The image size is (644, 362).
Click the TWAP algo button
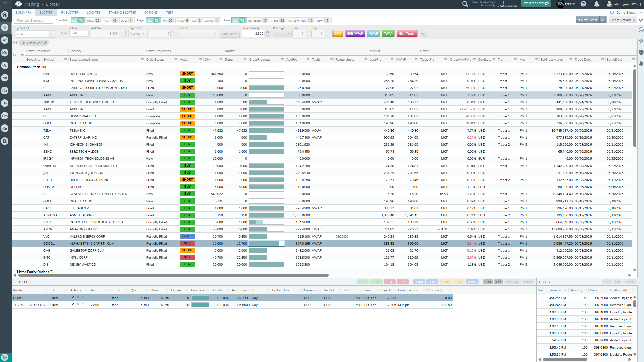(x=388, y=34)
